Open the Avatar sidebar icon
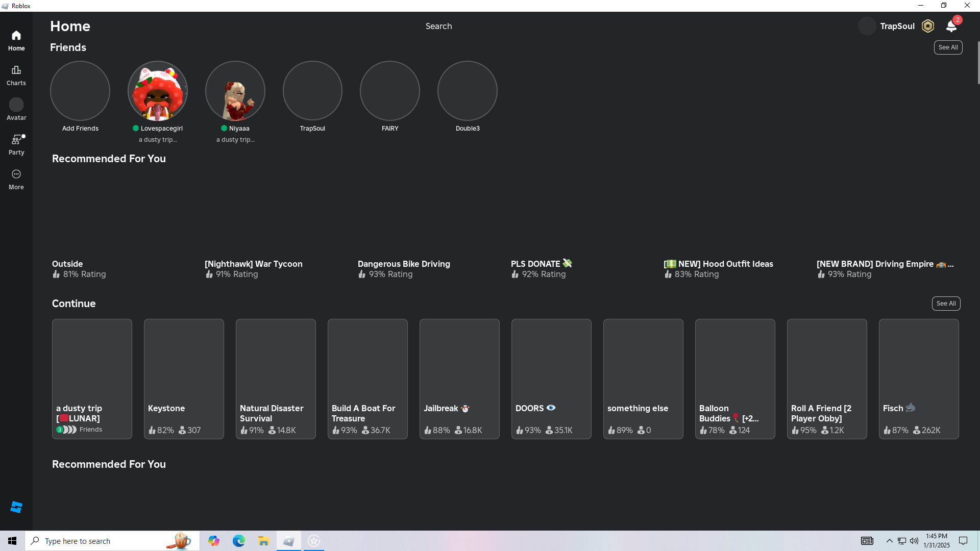This screenshot has width=980, height=551. tap(16, 110)
